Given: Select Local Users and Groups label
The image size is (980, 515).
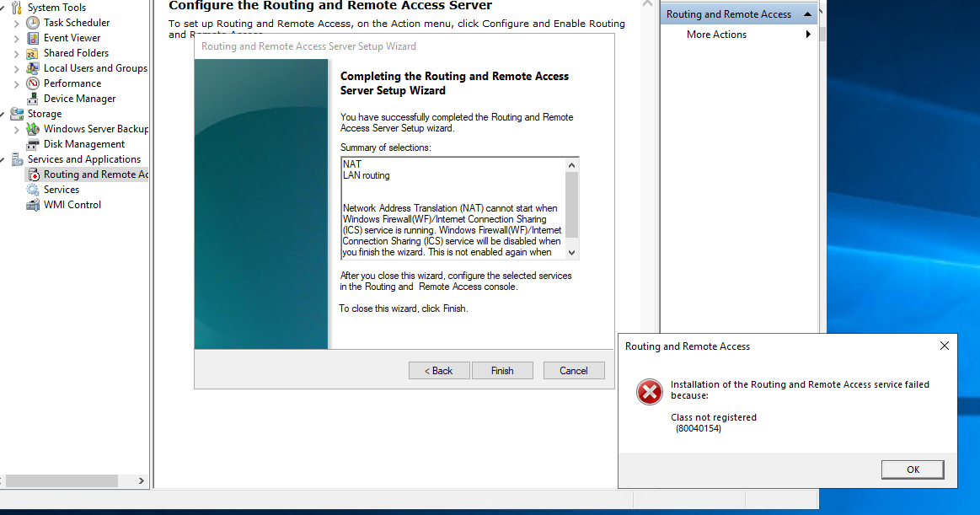Looking at the screenshot, I should pos(95,68).
